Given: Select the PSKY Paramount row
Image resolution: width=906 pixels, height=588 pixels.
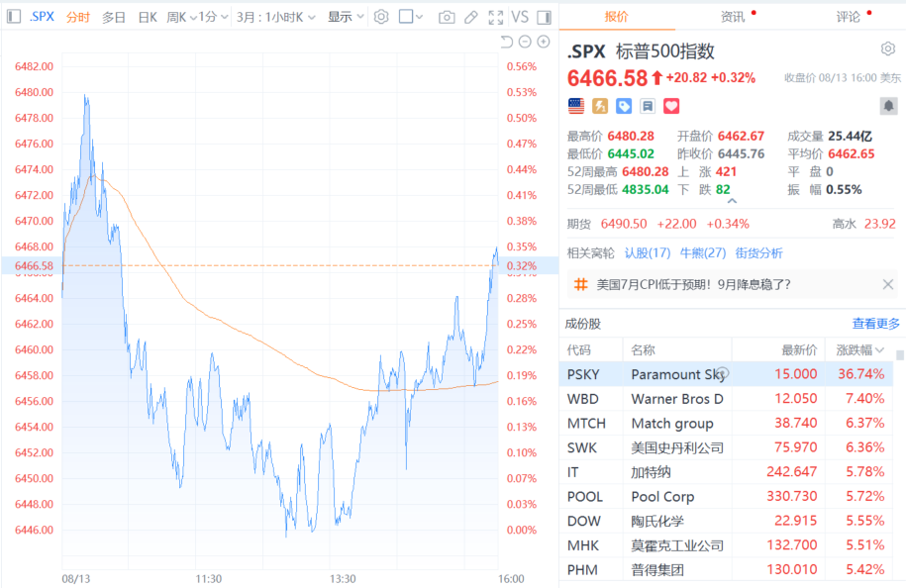Looking at the screenshot, I should tap(727, 374).
